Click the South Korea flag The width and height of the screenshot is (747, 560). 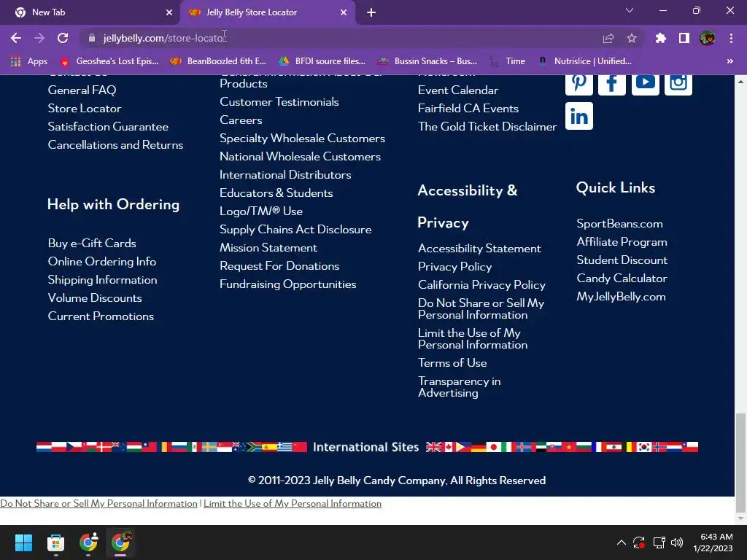644,447
